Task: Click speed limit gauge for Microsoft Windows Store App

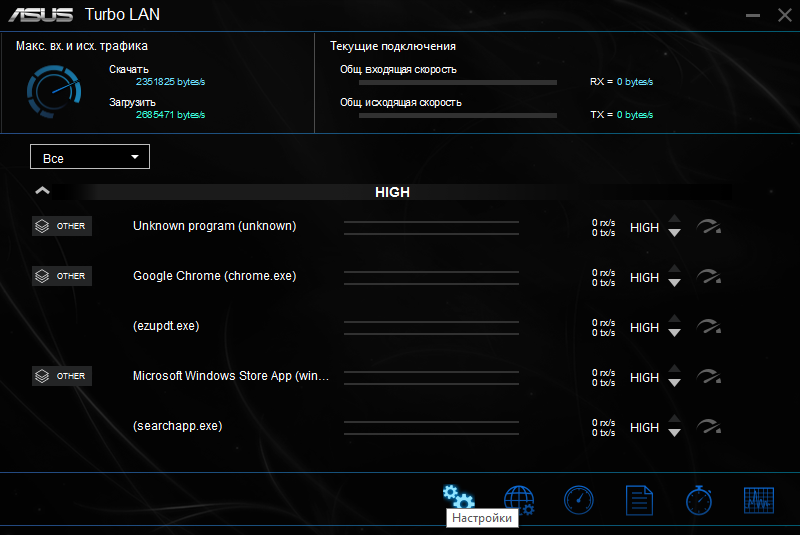Action: point(709,376)
